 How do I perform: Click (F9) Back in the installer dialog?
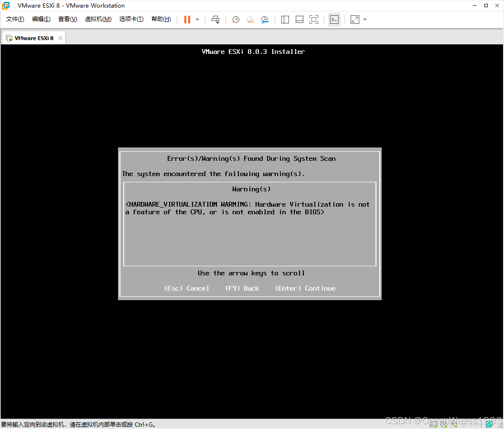click(242, 288)
